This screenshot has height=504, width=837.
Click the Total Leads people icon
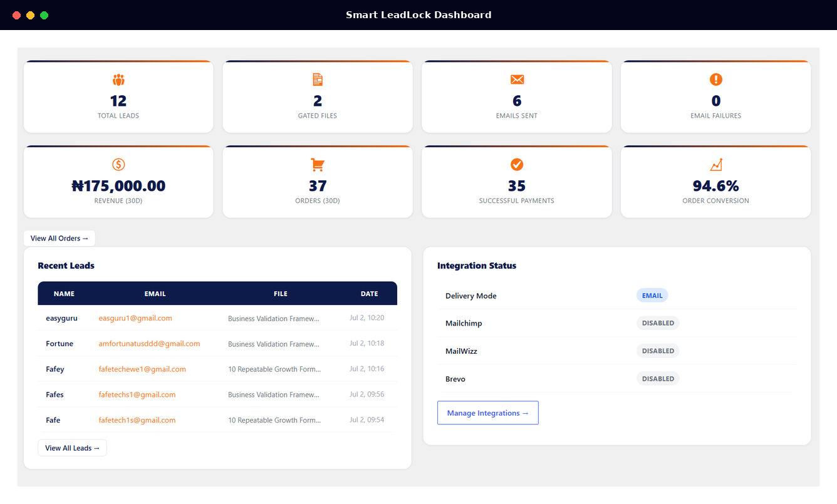coord(118,80)
